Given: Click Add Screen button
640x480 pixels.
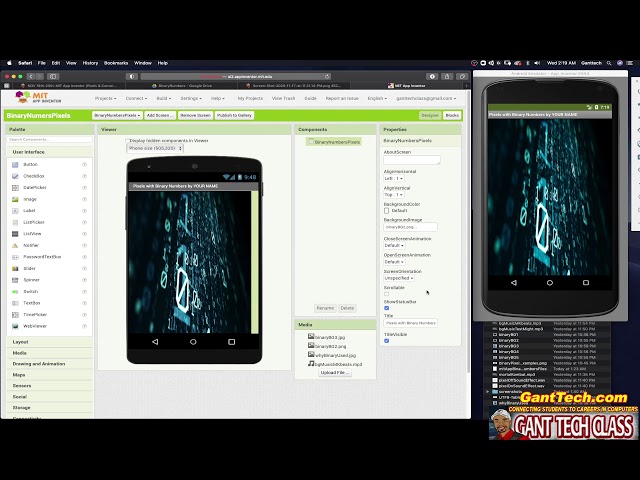Looking at the screenshot, I should pos(160,116).
